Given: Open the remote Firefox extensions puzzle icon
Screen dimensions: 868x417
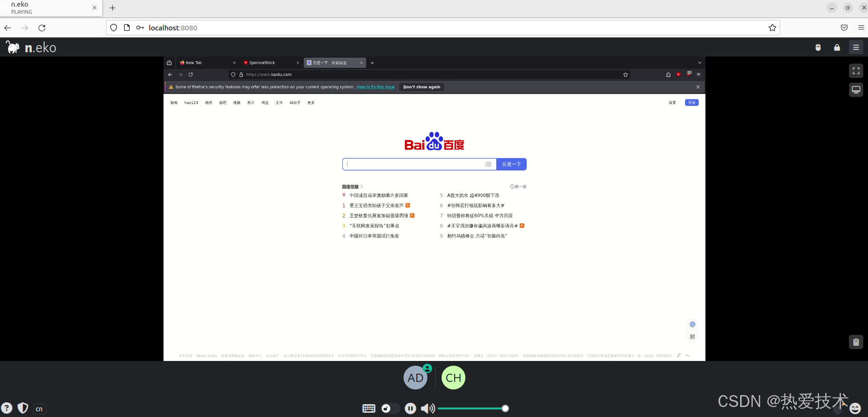Looking at the screenshot, I should (x=668, y=75).
